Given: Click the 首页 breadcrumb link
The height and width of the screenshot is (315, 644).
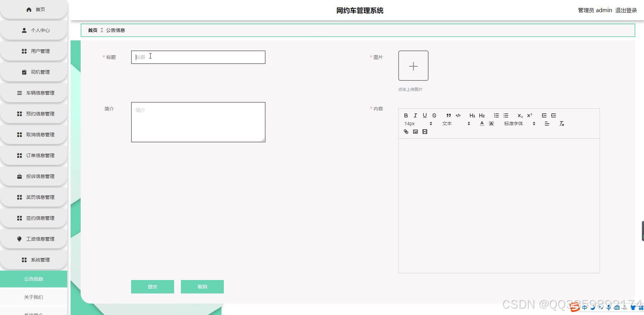Looking at the screenshot, I should (x=93, y=30).
